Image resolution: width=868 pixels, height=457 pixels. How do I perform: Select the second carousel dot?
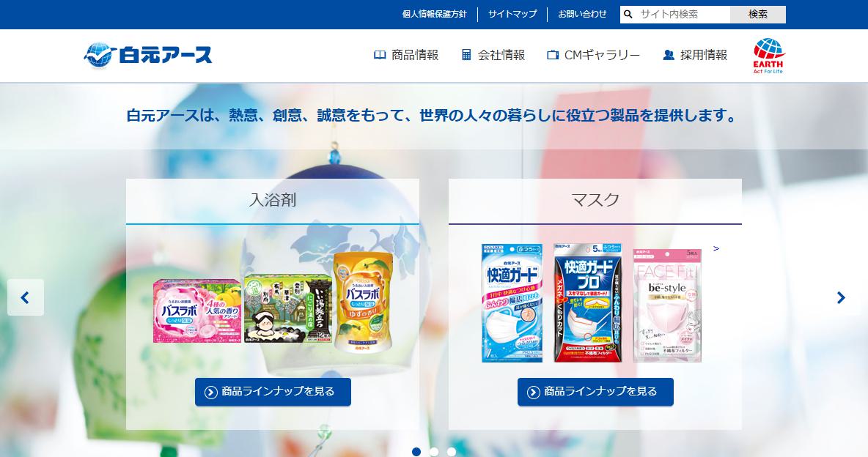[x=434, y=452]
